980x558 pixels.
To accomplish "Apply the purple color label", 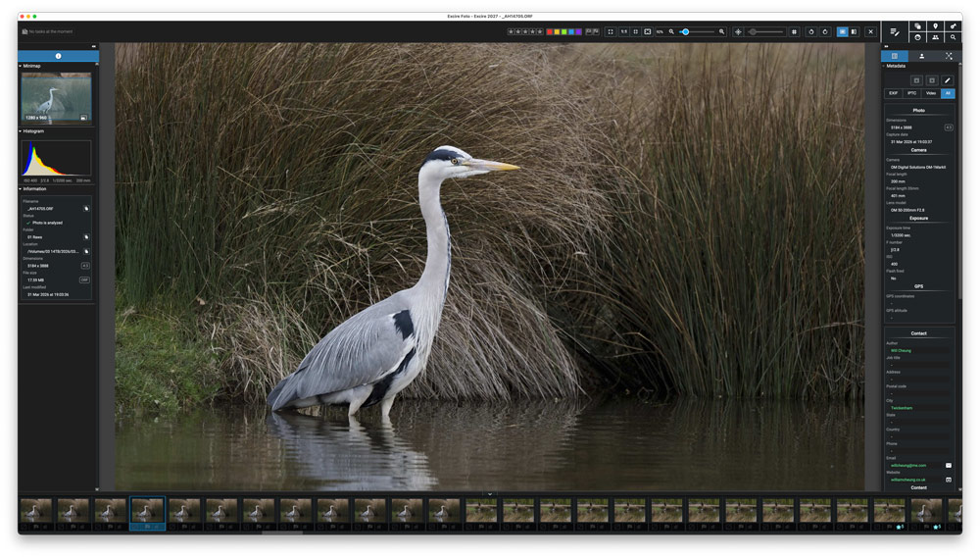I will pos(579,32).
